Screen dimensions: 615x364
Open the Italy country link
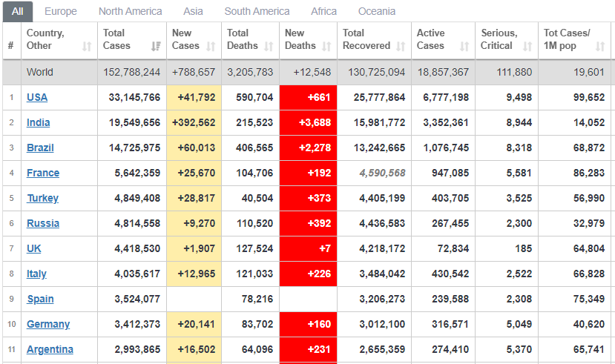pos(36,274)
